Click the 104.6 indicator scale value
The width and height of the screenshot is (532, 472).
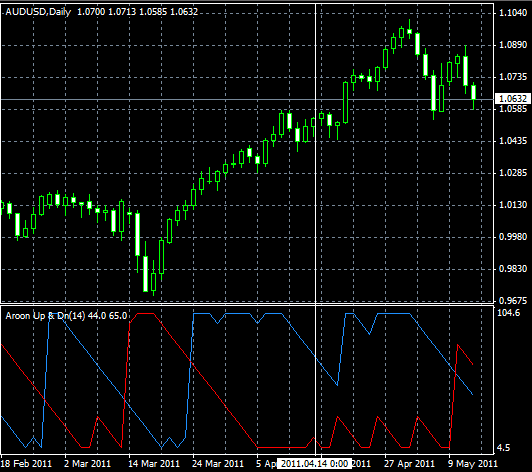[508, 313]
